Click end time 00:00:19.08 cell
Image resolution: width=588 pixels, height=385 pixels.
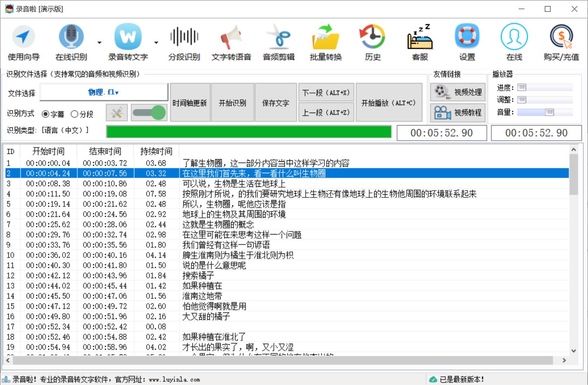(x=105, y=194)
